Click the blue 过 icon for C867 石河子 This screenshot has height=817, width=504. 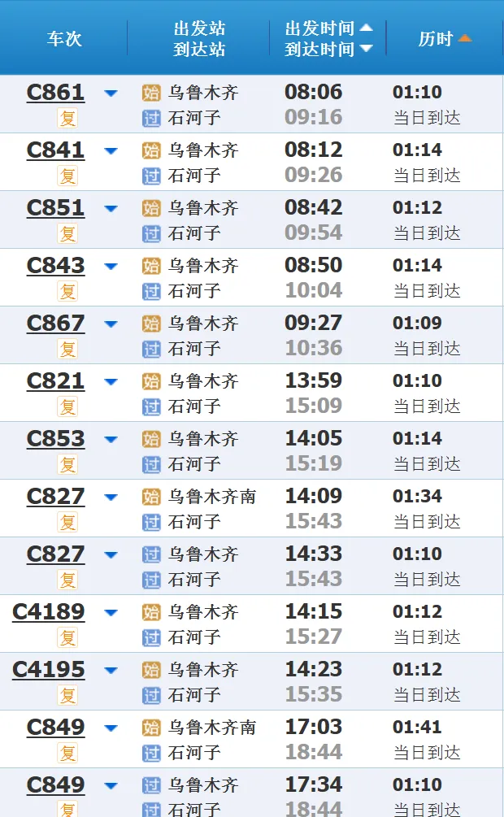pyautogui.click(x=151, y=349)
